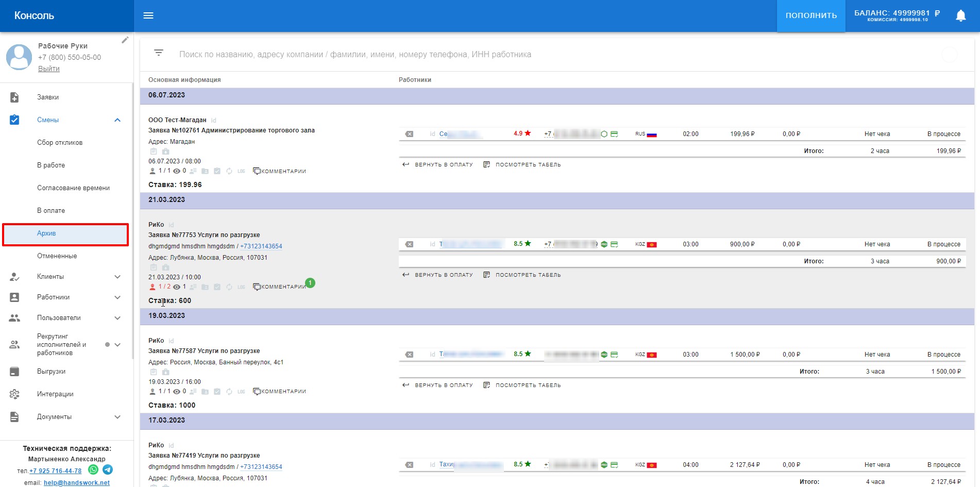This screenshot has width=980, height=487.
Task: Remove worker from request №77753 row
Action: coord(409,244)
